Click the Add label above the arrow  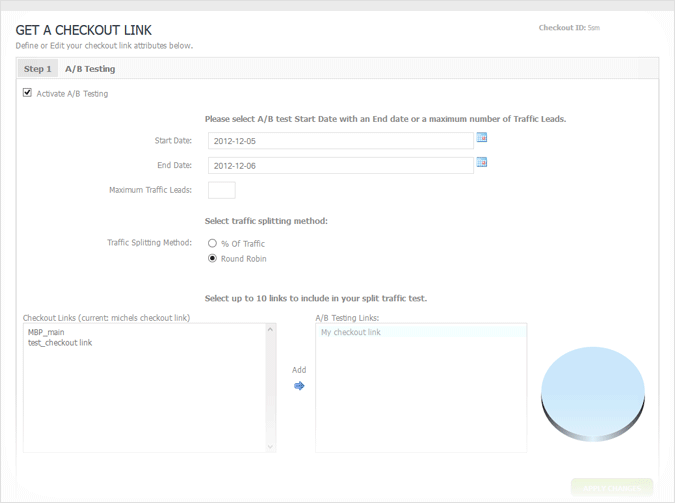coord(299,370)
